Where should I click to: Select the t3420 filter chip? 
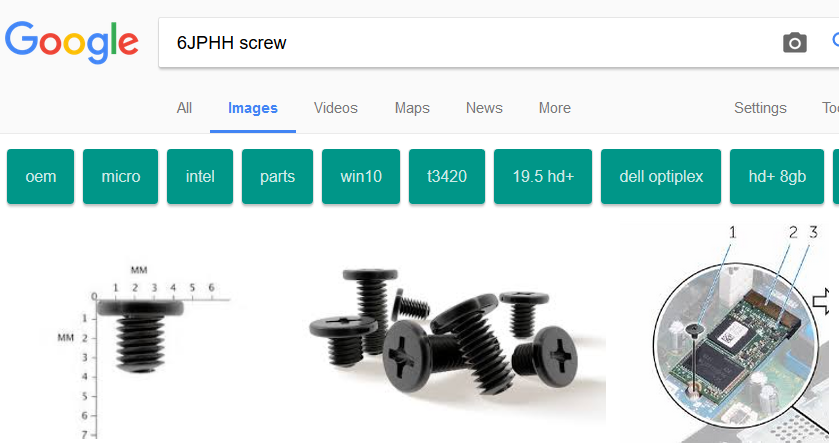(447, 177)
